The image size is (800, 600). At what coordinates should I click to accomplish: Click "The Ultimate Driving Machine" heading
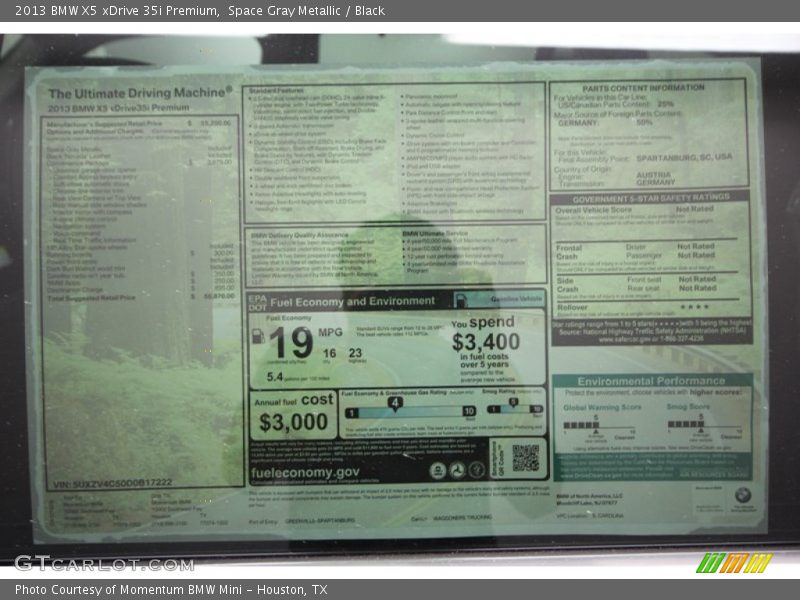pyautogui.click(x=140, y=93)
